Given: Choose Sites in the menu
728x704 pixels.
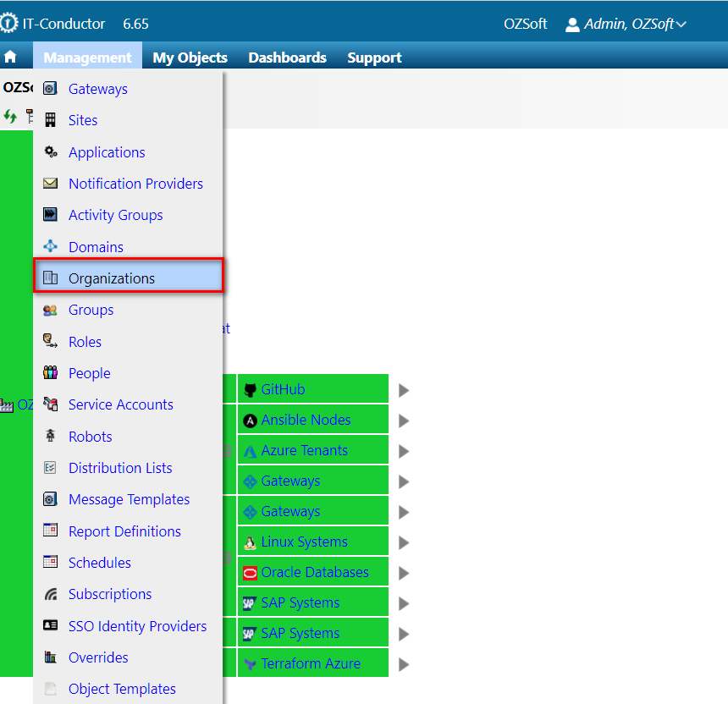Looking at the screenshot, I should (83, 120).
